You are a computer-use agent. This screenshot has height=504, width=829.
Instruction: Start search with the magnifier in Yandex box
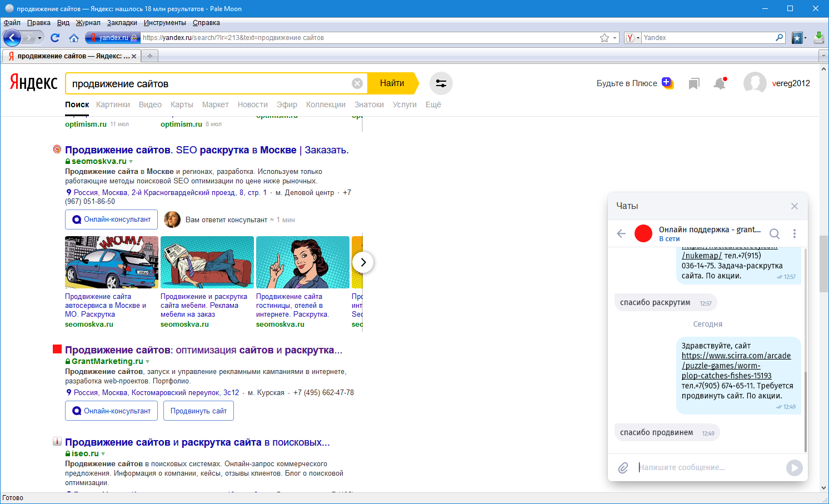pyautogui.click(x=780, y=38)
